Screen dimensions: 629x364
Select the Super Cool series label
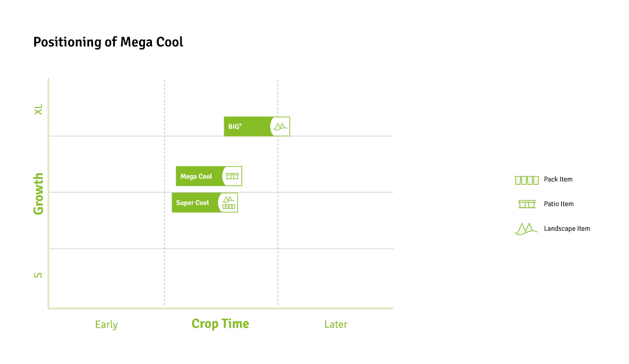(x=192, y=203)
